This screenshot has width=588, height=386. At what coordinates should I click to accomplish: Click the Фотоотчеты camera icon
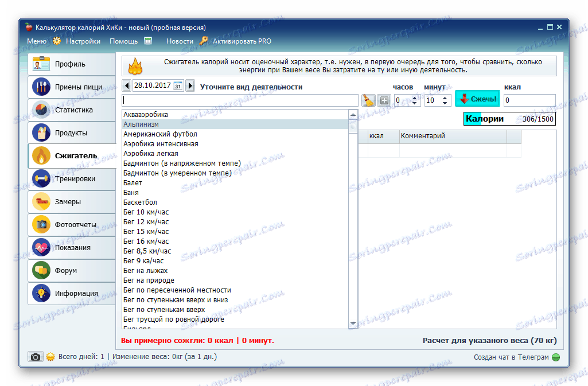(41, 224)
